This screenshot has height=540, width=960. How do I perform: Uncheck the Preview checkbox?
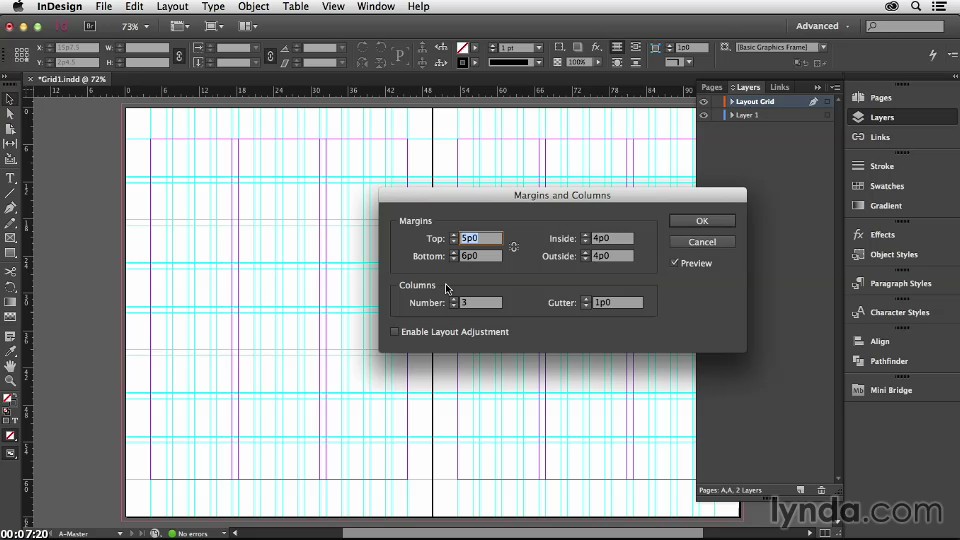(x=675, y=263)
